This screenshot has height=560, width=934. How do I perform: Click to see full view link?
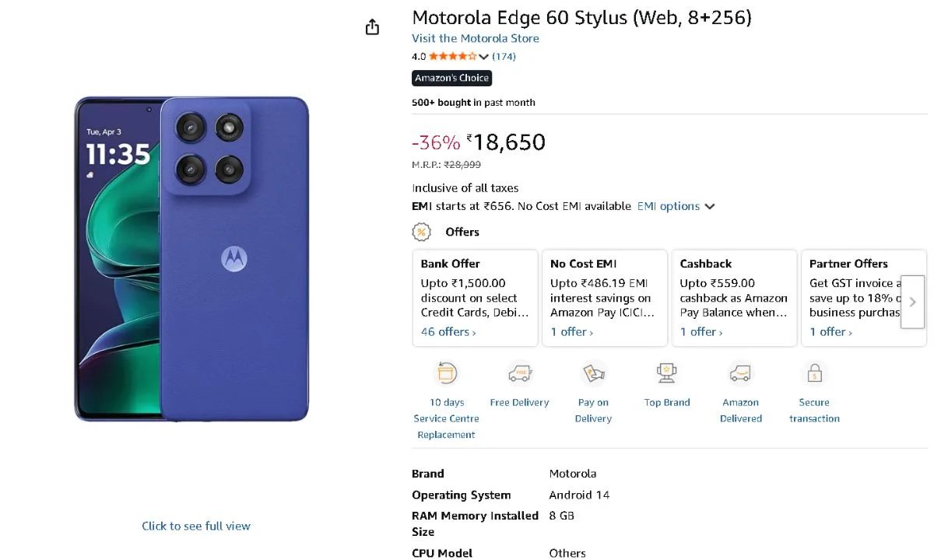(x=196, y=526)
